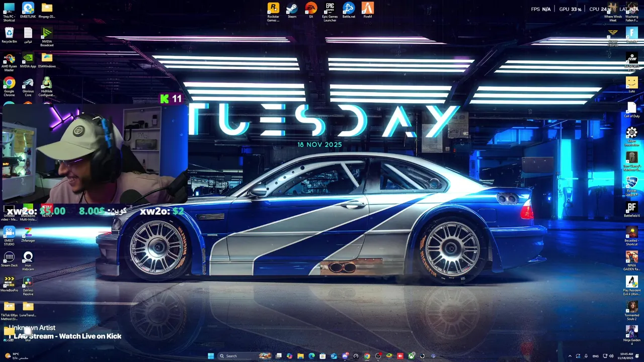
Task: Open EMEET STUDIO desktop icon
Action: pyautogui.click(x=9, y=236)
